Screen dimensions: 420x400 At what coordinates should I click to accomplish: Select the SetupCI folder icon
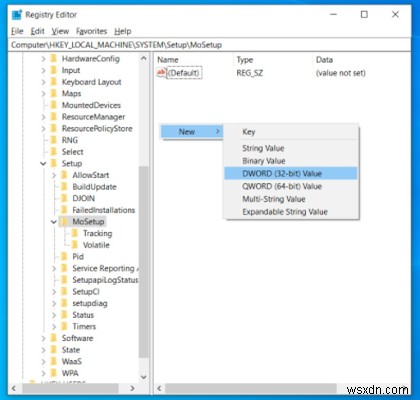[64, 292]
